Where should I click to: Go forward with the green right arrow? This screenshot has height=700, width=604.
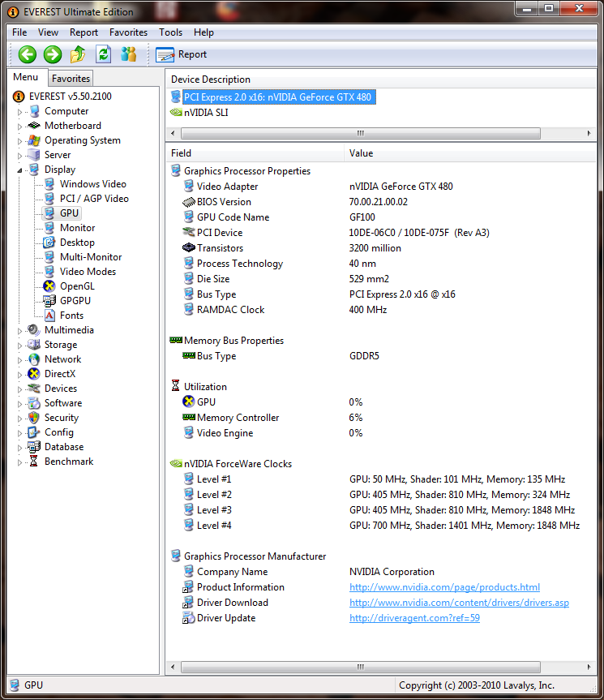pyautogui.click(x=53, y=55)
